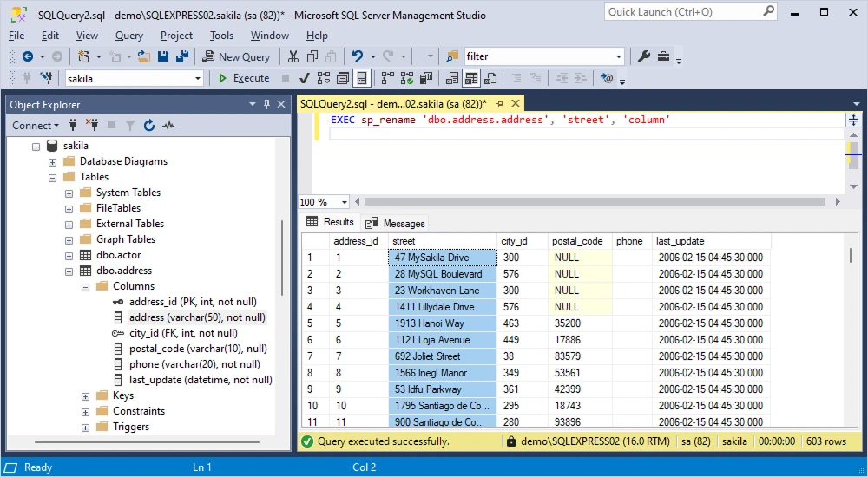The width and height of the screenshot is (868, 477).
Task: Open the Undo history dropdown arrow
Action: click(x=372, y=56)
